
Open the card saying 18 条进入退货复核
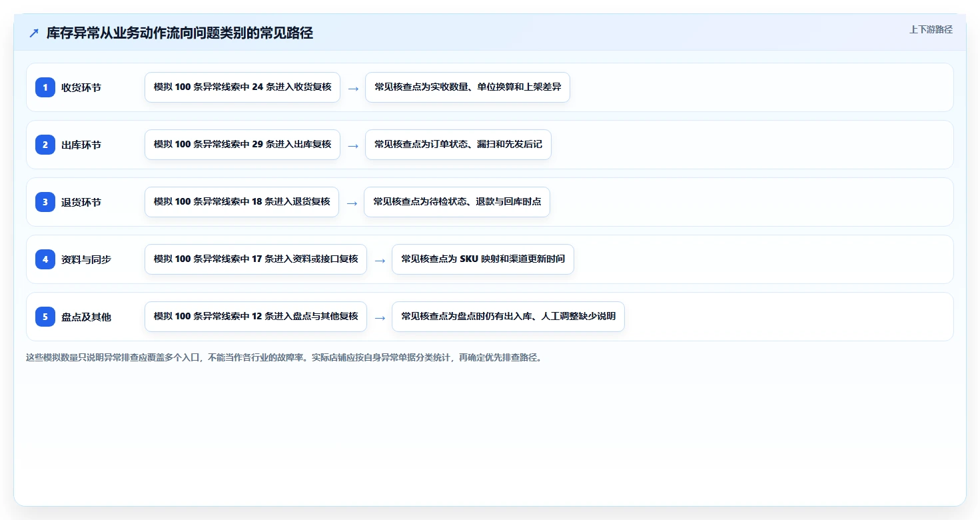pos(242,202)
